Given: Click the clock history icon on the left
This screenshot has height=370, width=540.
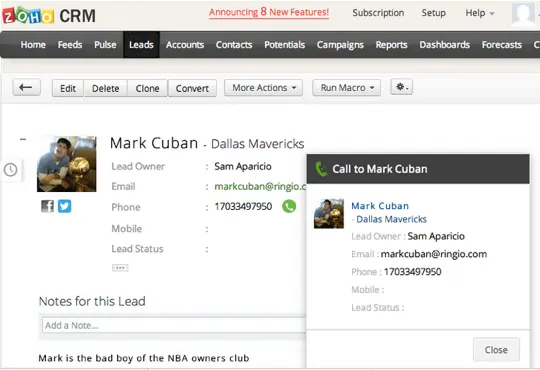Looking at the screenshot, I should pos(11,169).
